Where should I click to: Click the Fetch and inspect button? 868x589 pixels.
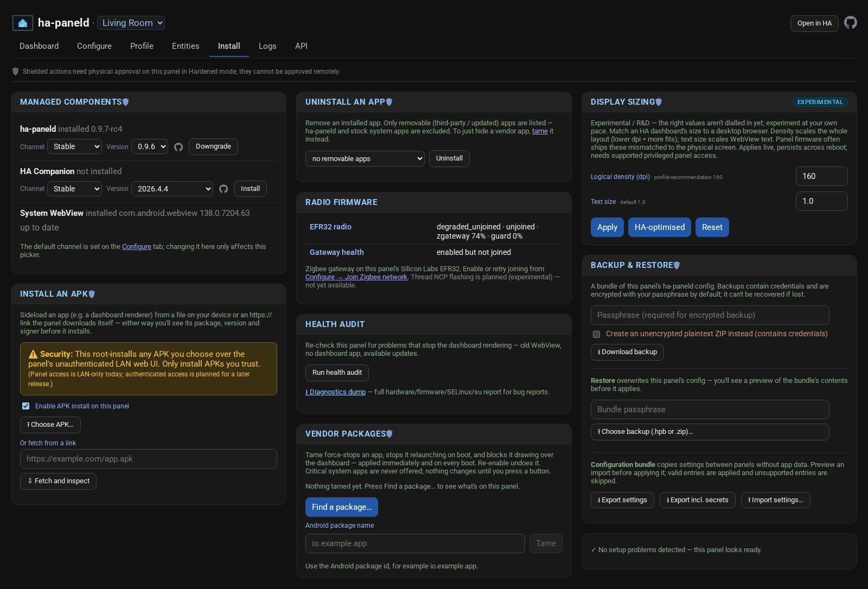(58, 481)
